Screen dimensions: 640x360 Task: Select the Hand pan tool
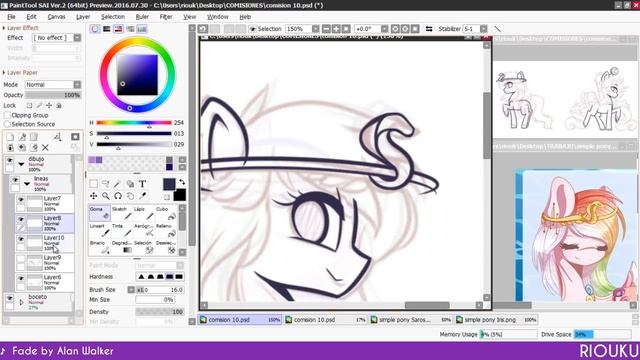[130, 196]
